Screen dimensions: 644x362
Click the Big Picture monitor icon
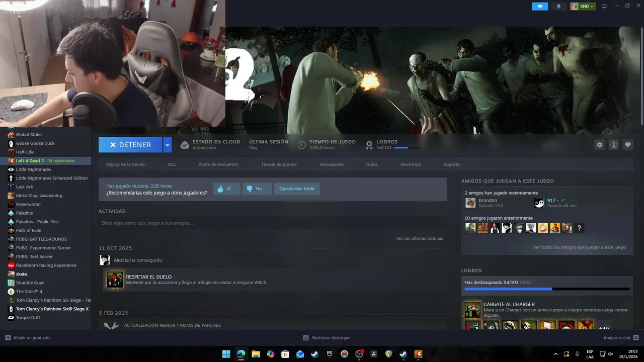[x=604, y=6]
